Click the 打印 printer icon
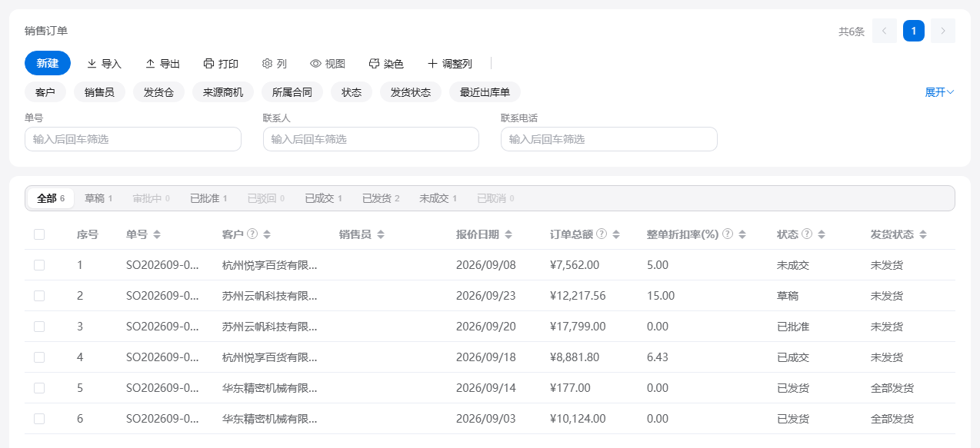The image size is (980, 448). click(208, 63)
